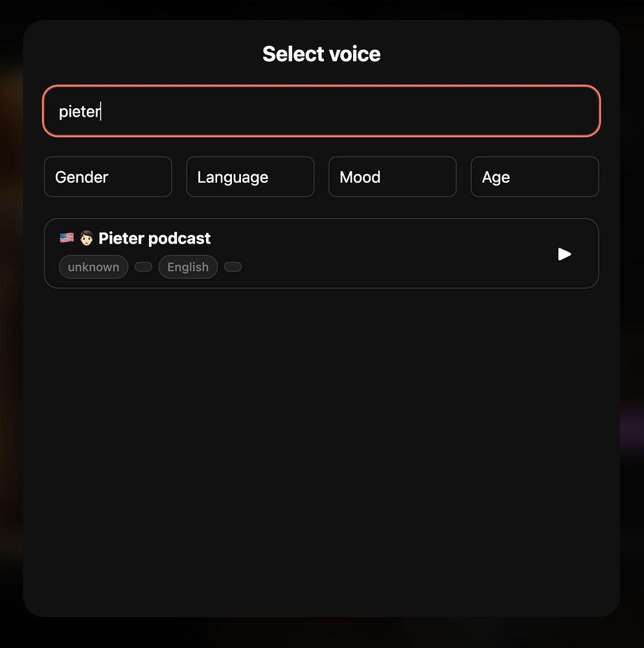
Task: Play the Pieter podcast voice preview
Action: tap(564, 254)
